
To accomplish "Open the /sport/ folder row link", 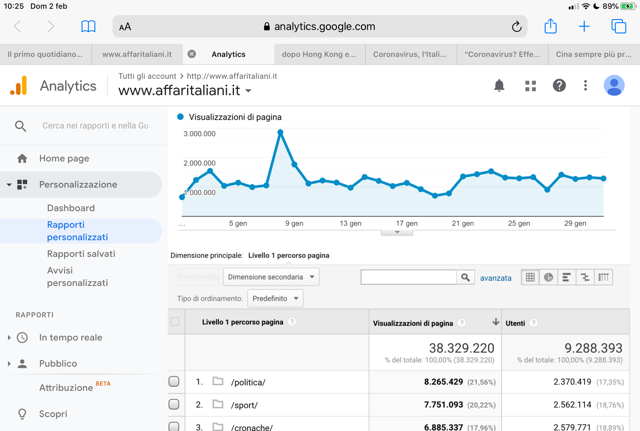I will (244, 405).
